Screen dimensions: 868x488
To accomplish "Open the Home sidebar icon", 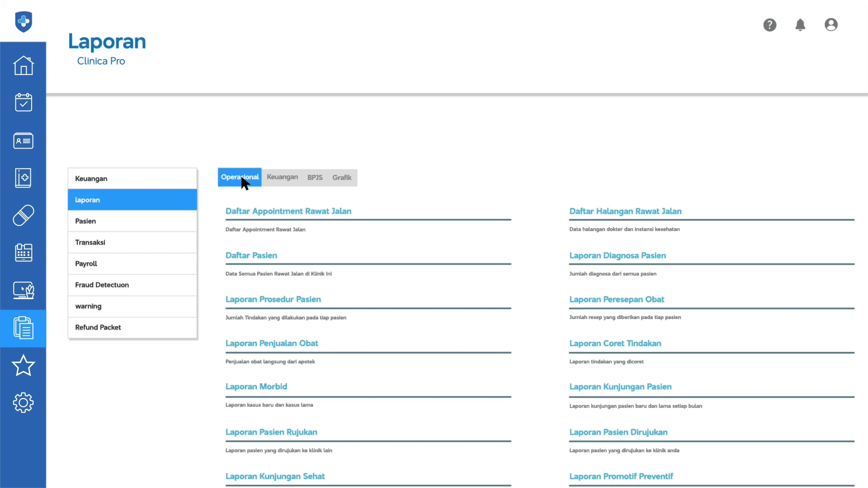I will (23, 66).
